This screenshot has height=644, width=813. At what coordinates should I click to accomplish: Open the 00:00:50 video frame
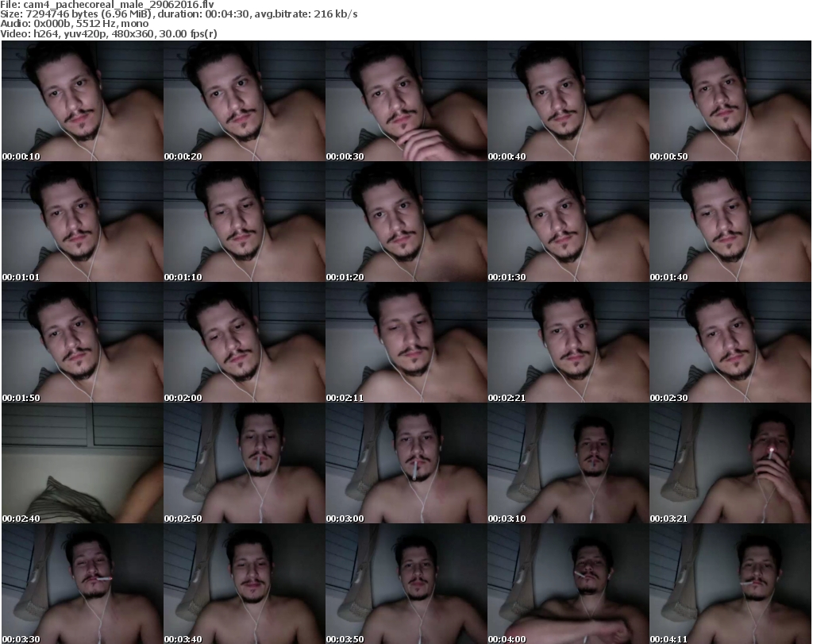coord(730,101)
